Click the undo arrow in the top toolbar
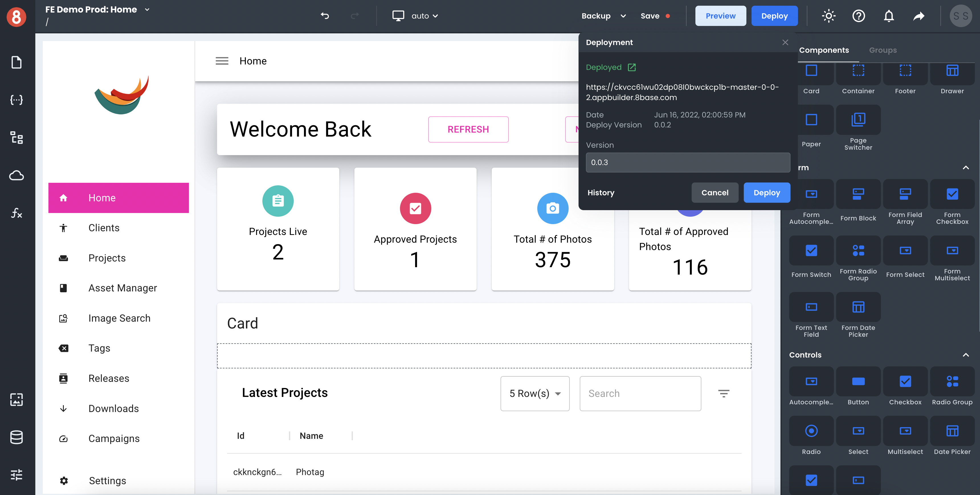 point(324,16)
